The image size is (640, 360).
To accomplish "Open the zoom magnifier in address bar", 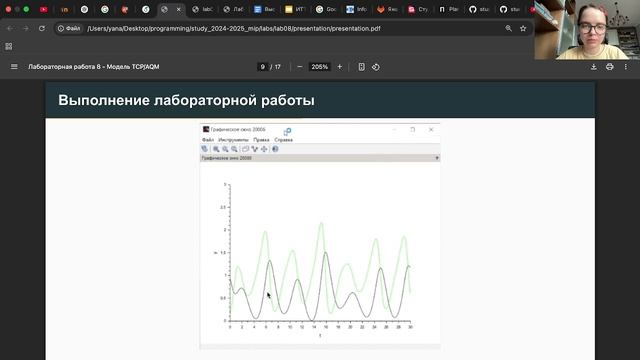I will 509,29.
